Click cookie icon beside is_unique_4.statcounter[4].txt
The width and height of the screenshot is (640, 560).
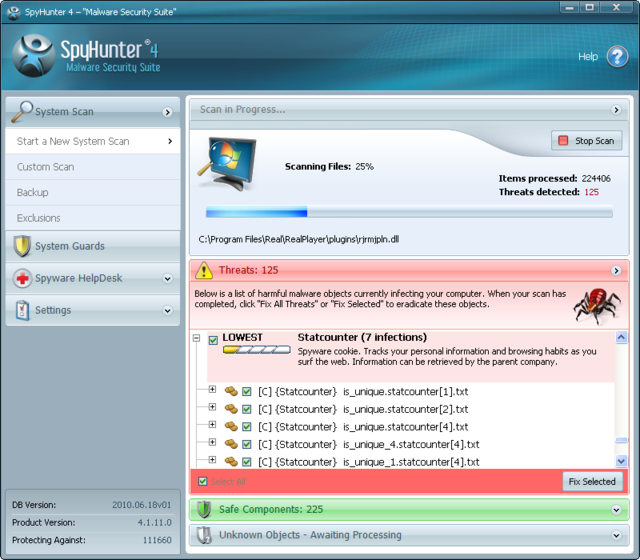click(231, 444)
